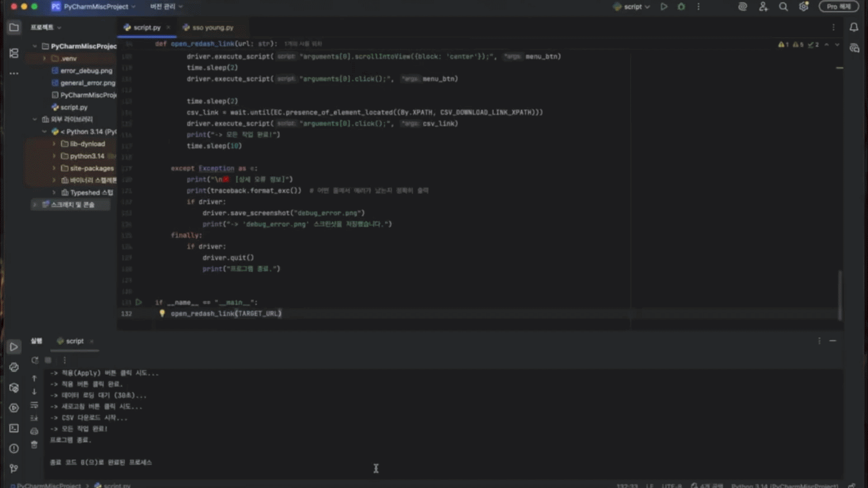The height and width of the screenshot is (488, 868).
Task: Click the Pro trial button
Action: [839, 7]
